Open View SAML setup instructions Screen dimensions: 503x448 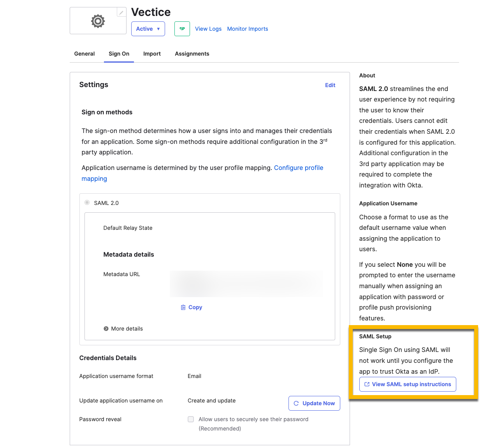407,384
